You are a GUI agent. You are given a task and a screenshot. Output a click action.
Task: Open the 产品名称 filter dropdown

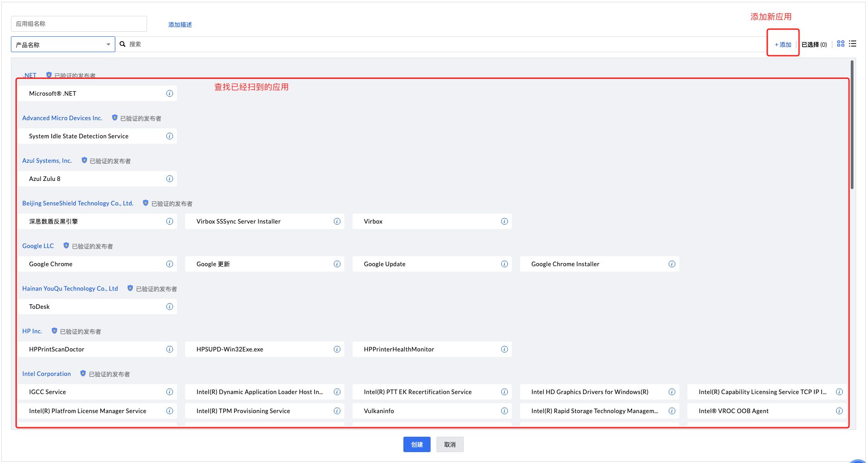click(63, 44)
